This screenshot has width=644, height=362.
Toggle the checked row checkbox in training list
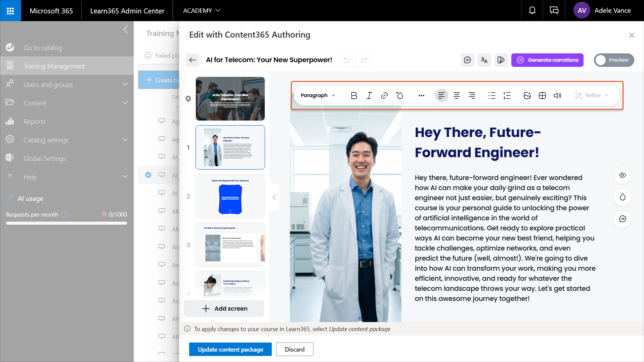tap(148, 175)
